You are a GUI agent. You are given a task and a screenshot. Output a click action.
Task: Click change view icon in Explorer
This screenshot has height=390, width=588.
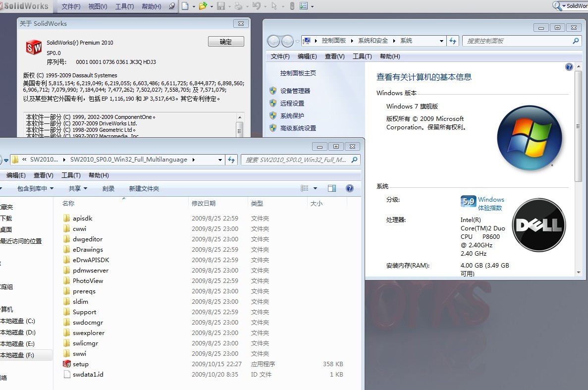pos(305,188)
